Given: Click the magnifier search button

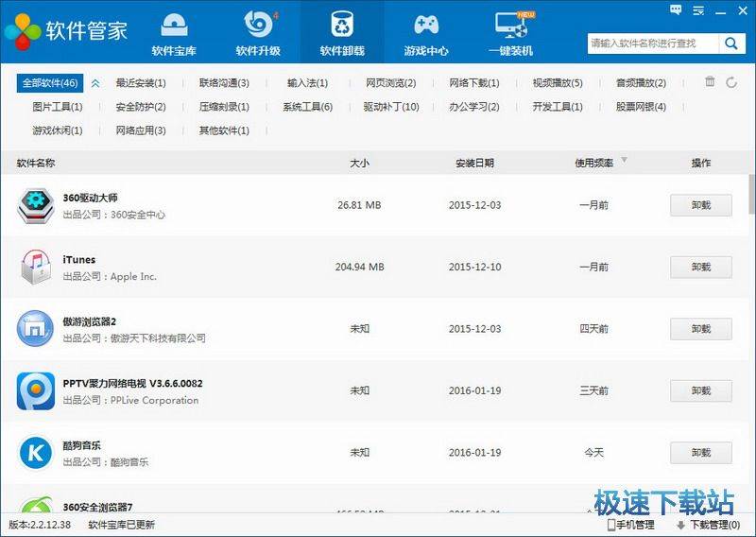Looking at the screenshot, I should pos(731,43).
